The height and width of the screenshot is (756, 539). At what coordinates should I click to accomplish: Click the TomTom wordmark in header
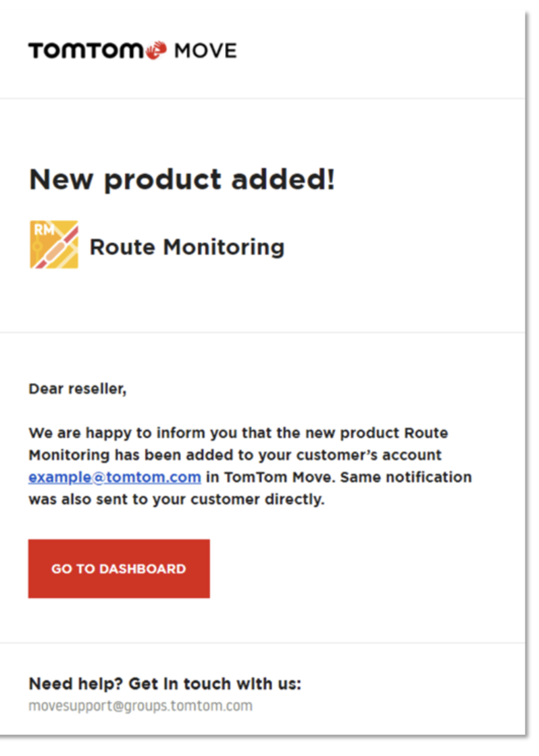(86, 51)
